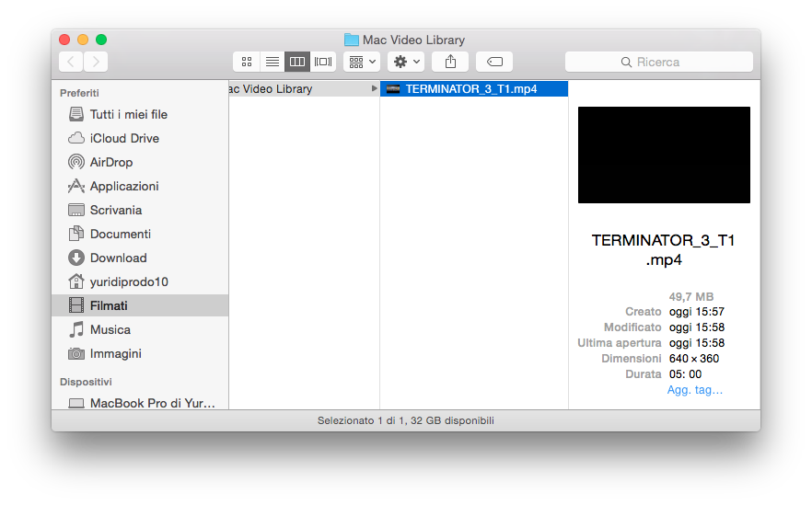Click the TERMINATOR_3_T1.mp4 file thumbnail icon

point(393,89)
